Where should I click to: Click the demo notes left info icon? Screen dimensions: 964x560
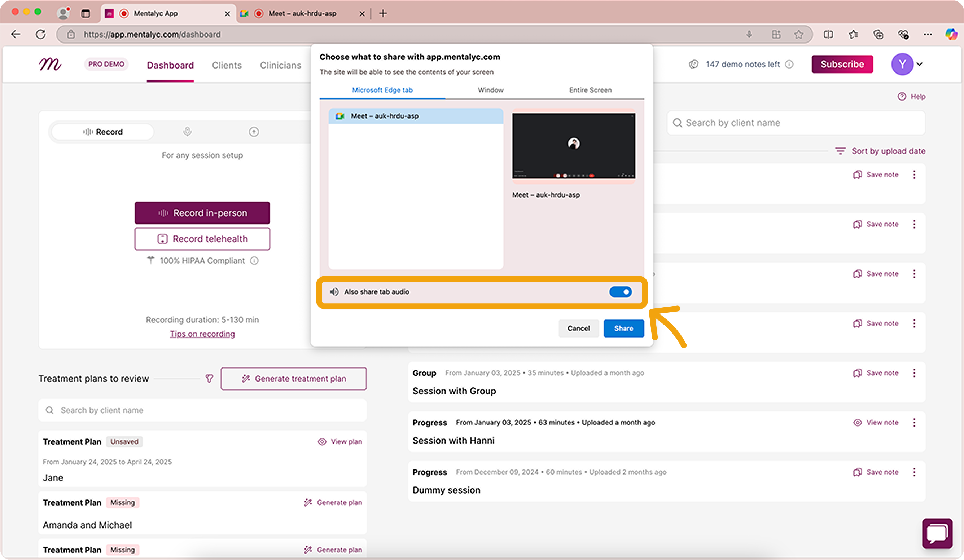click(x=789, y=64)
